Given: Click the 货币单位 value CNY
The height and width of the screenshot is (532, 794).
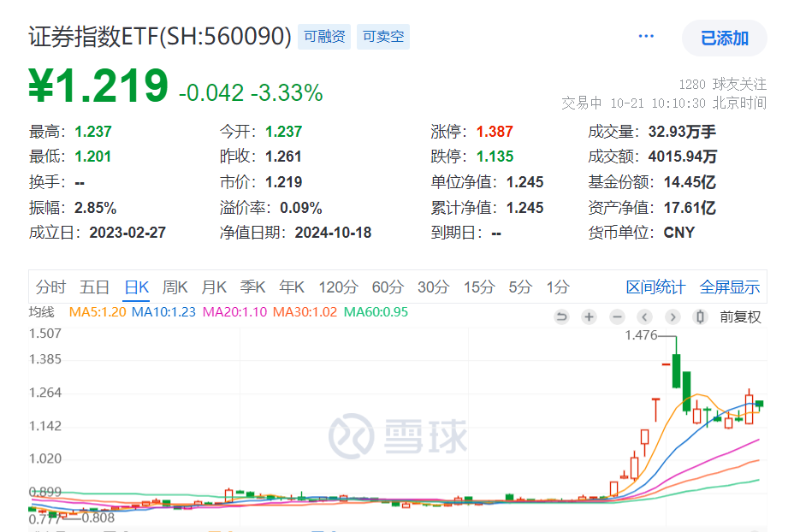Looking at the screenshot, I should pos(679,233).
